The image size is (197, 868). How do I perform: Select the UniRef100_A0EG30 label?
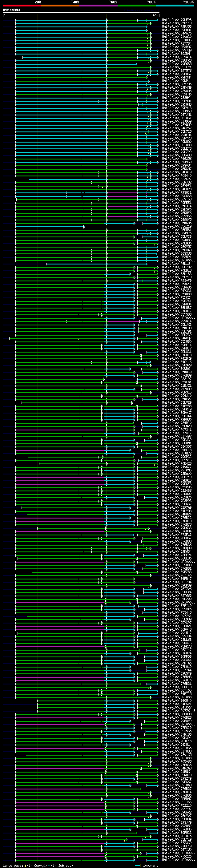point(177,243)
